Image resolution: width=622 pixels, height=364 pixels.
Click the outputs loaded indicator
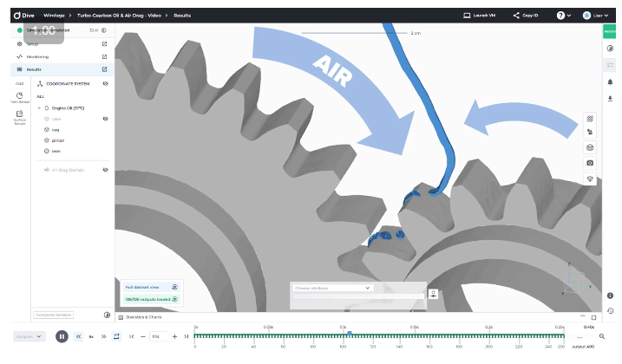[x=151, y=299]
